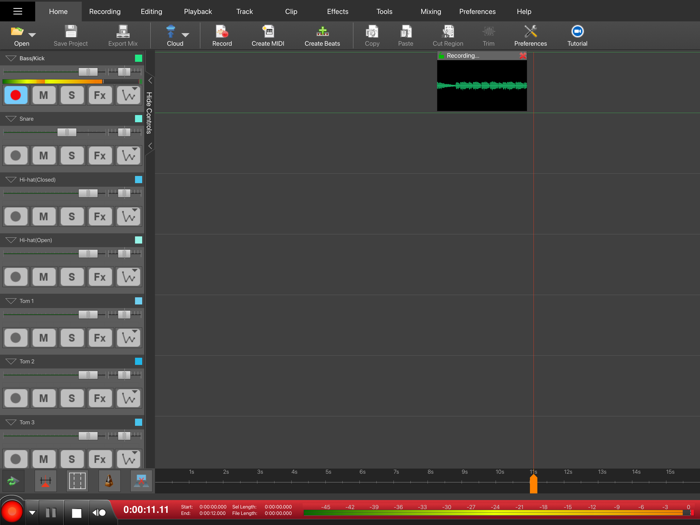Viewport: 700px width, 525px height.
Task: Open the dropdown arrow next to Cloud
Action: [185, 34]
